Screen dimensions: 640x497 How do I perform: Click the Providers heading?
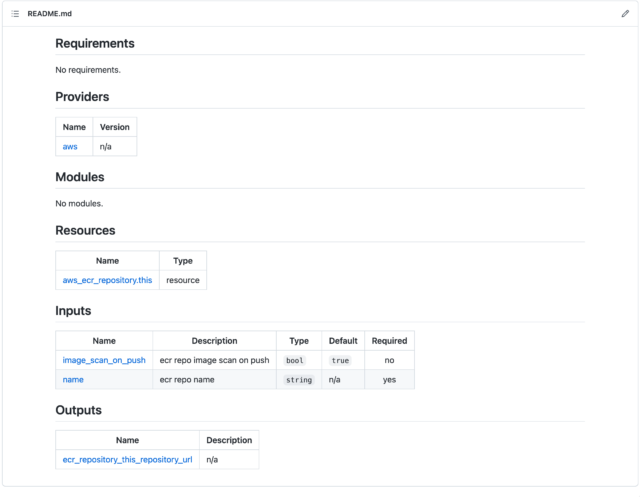click(x=82, y=97)
